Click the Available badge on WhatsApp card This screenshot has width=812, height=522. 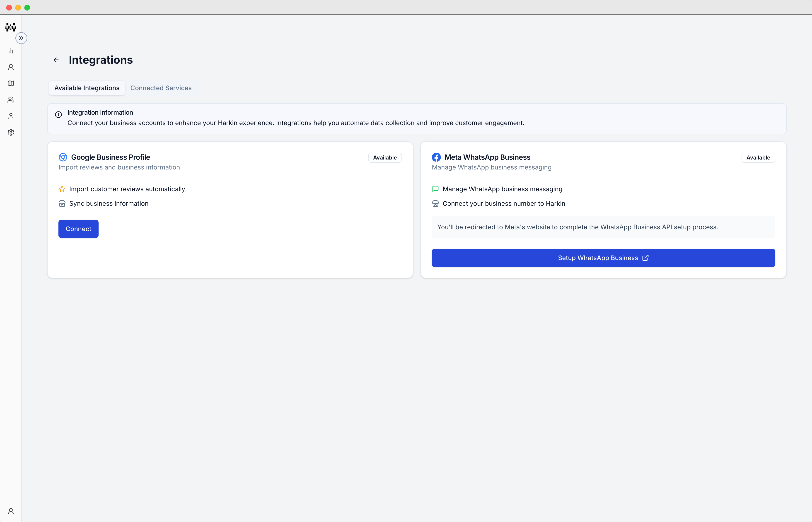758,158
